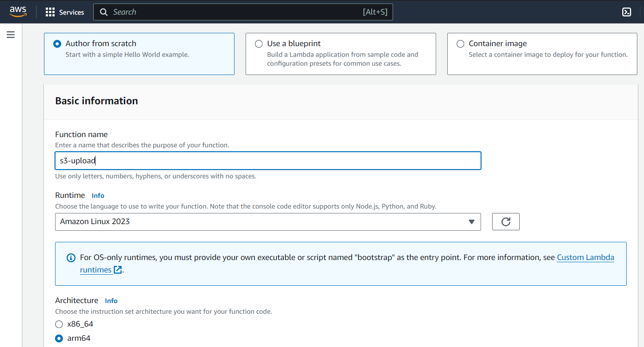Open Architecture Info link
This screenshot has width=644, height=347.
[111, 301]
